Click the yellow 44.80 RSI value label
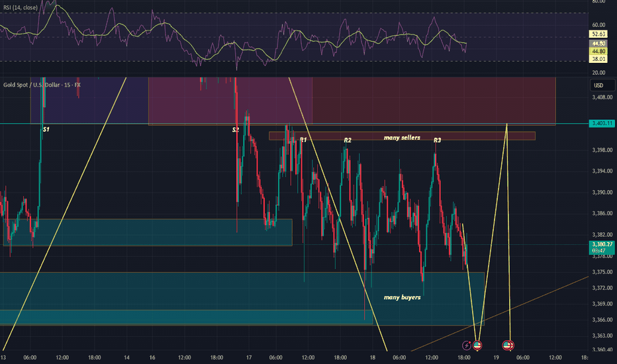Viewport: 617px width, 364px height. (x=598, y=51)
